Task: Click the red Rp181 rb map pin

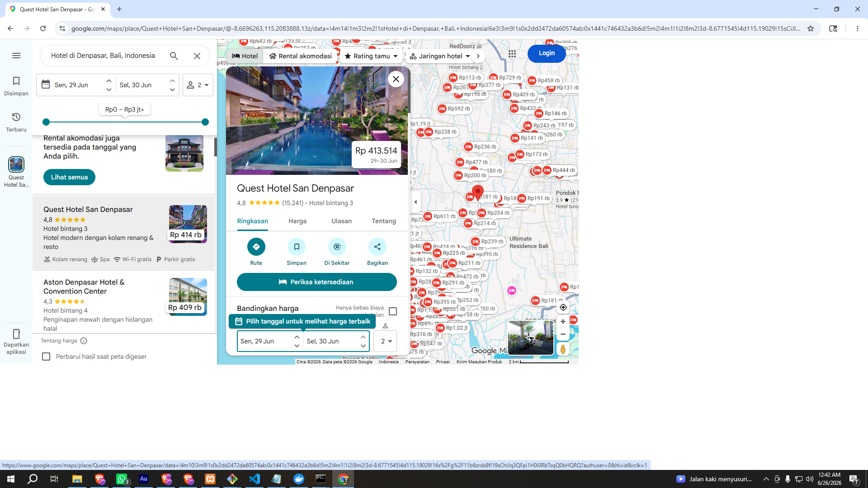Action: [478, 192]
